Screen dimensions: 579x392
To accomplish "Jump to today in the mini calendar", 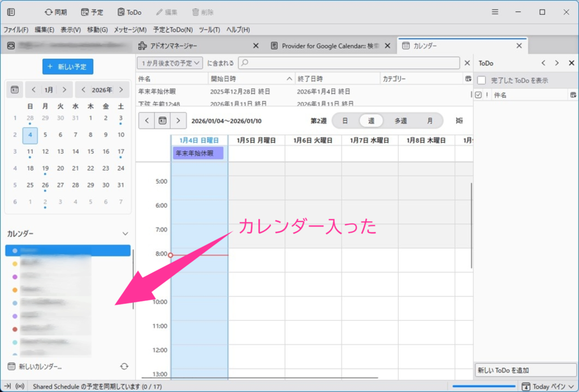I will click(x=15, y=90).
